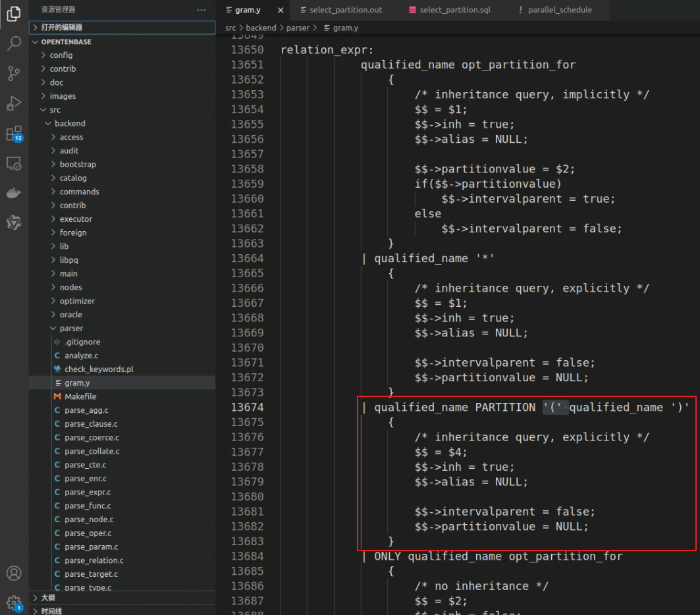Screen dimensions: 700x615
Task: Click the relation_expr: rule text
Action: click(327, 49)
